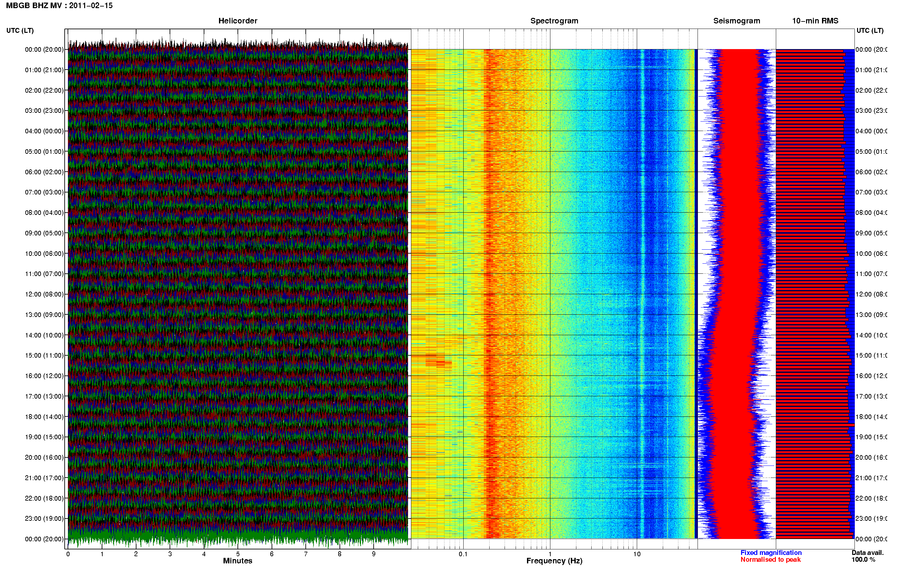Click the Minutes axis title under helicorder

(237, 561)
